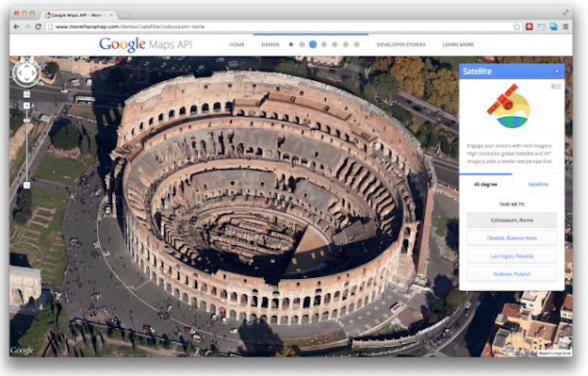
Task: Open the Chrome hamburger menu
Action: pyautogui.click(x=565, y=26)
